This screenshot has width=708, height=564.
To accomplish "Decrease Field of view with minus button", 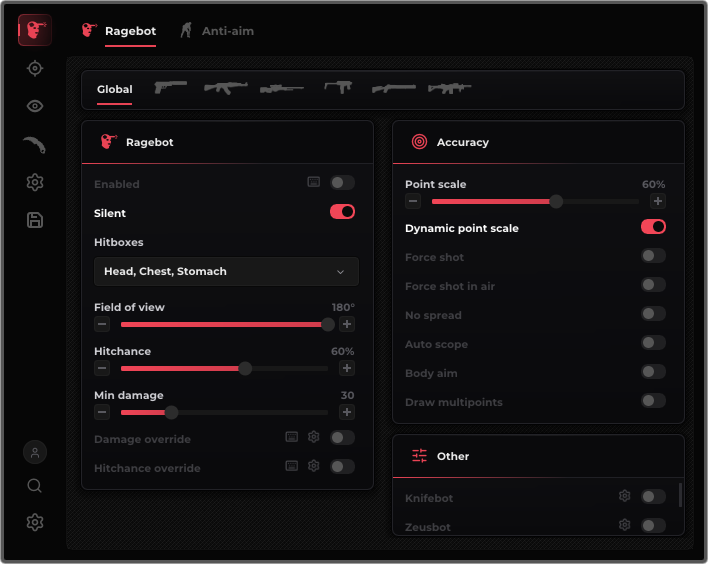I will tap(102, 324).
